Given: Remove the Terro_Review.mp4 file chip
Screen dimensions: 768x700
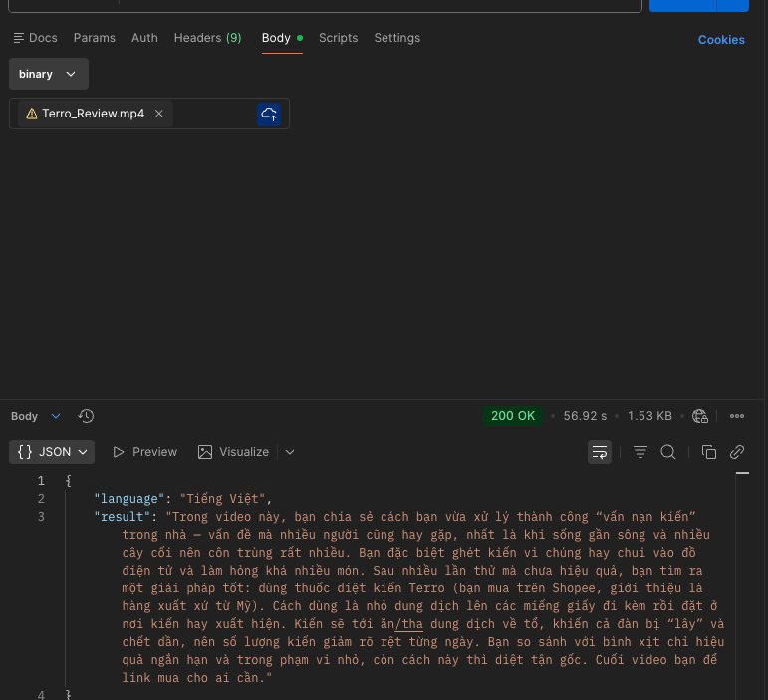Looking at the screenshot, I should 159,114.
